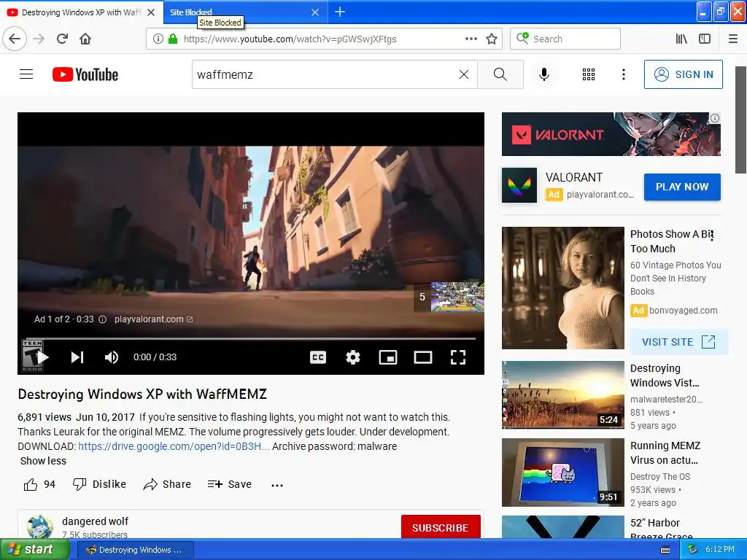Subscribe to dangered wolf channel

point(440,528)
